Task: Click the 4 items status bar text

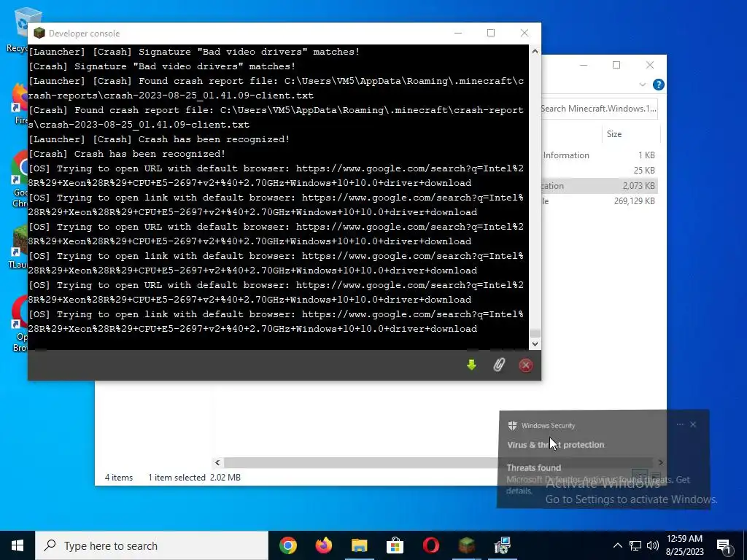Action: (119, 477)
